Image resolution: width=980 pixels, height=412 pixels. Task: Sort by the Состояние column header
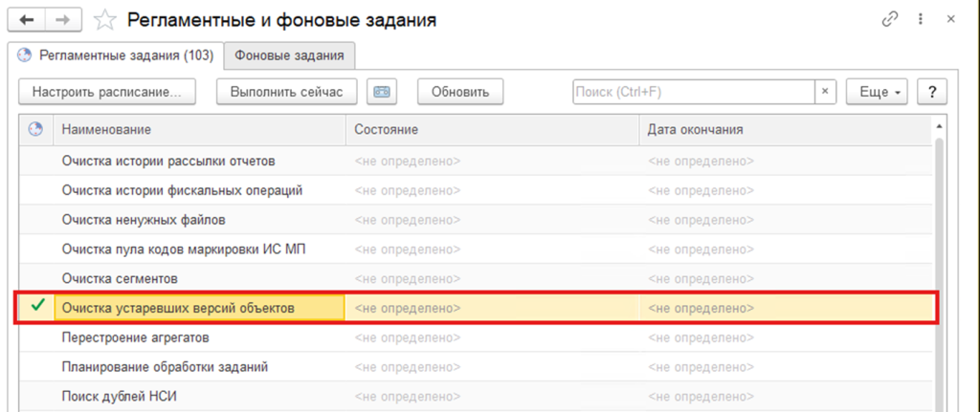pos(493,129)
